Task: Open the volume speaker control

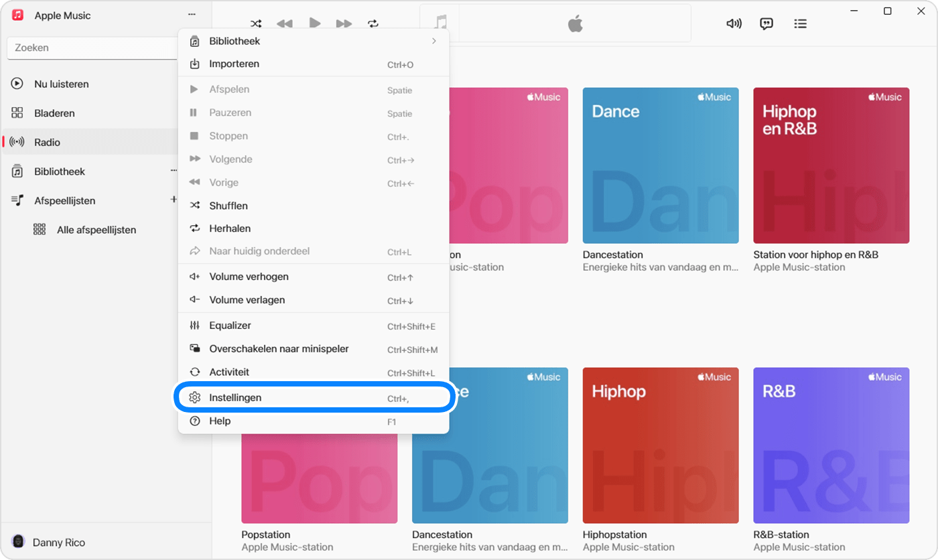Action: pos(734,23)
